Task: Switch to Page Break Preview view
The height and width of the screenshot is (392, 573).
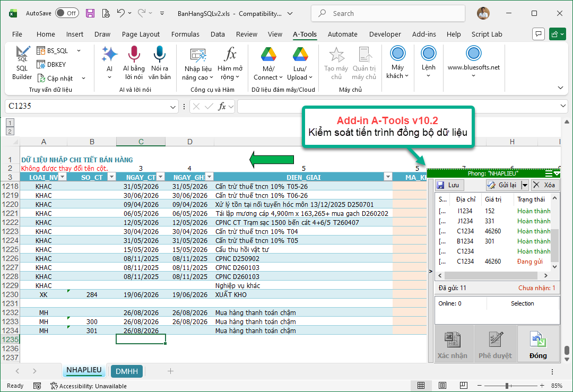Action: click(463, 386)
